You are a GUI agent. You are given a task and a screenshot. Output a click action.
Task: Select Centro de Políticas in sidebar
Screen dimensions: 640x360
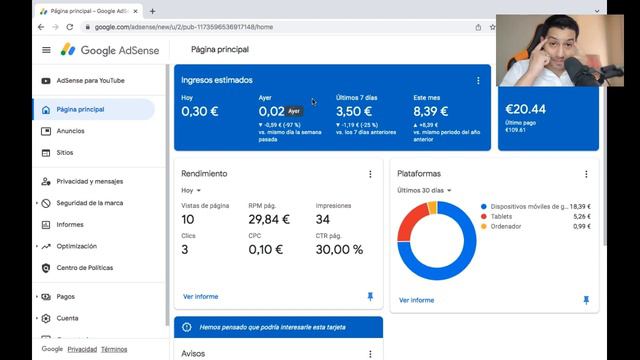85,268
